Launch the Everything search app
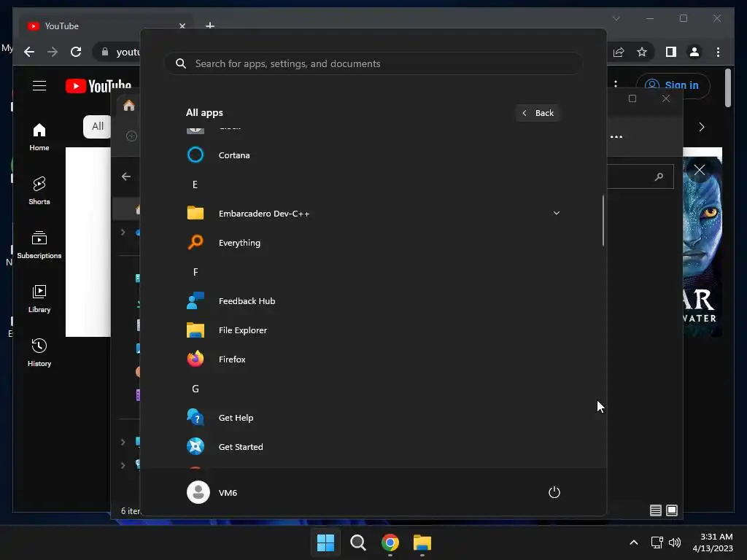The image size is (747, 560). coord(373,243)
